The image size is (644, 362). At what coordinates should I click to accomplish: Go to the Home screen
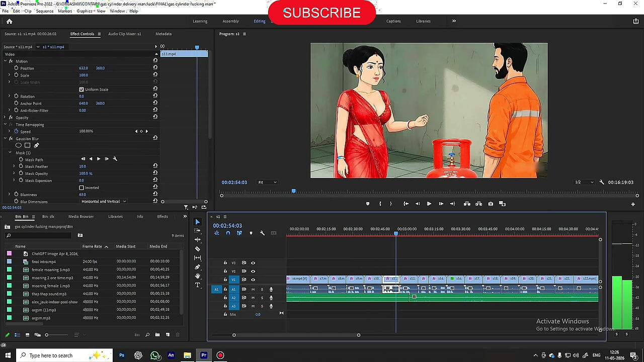[9, 21]
